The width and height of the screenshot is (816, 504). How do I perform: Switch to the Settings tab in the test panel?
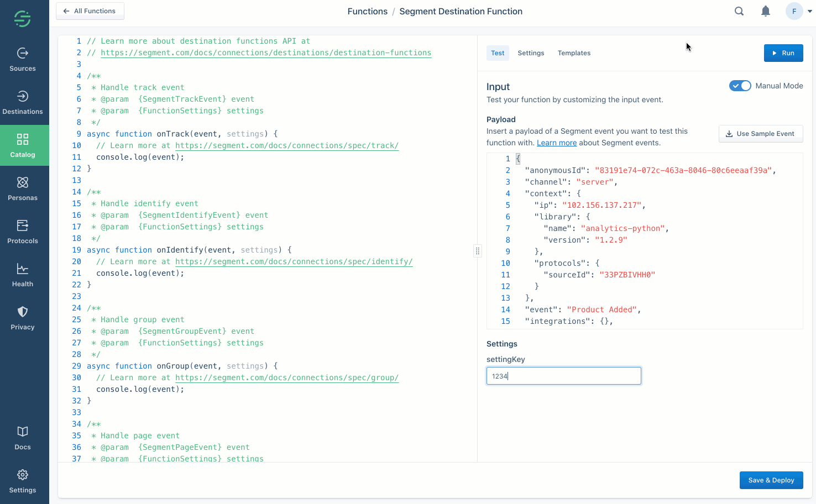pos(531,53)
